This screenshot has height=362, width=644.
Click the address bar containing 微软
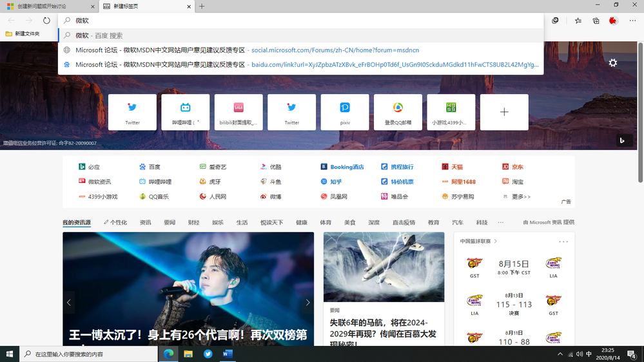pos(301,21)
